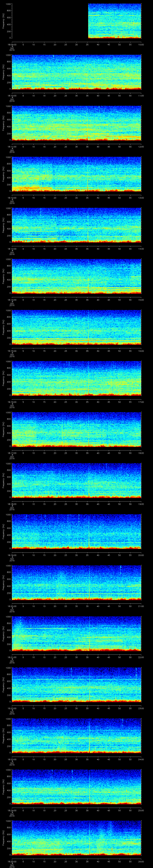Click the 26:00 end time label
This screenshot has height=868, width=153.
pyautogui.click(x=141, y=861)
